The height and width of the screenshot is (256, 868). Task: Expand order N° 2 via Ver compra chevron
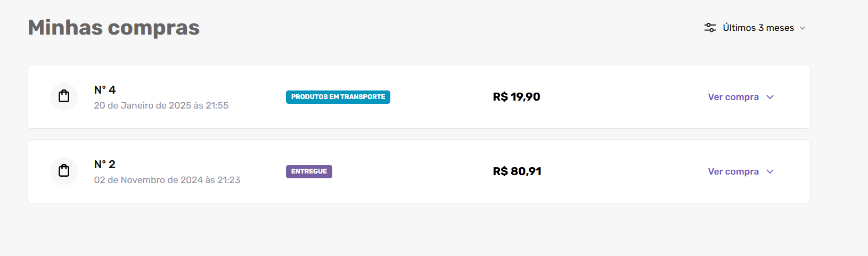770,171
